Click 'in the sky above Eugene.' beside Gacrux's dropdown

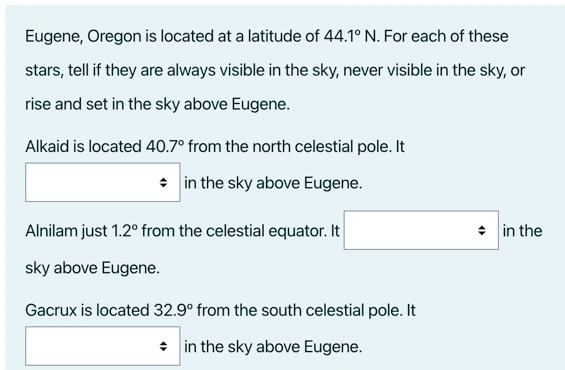tap(273, 347)
